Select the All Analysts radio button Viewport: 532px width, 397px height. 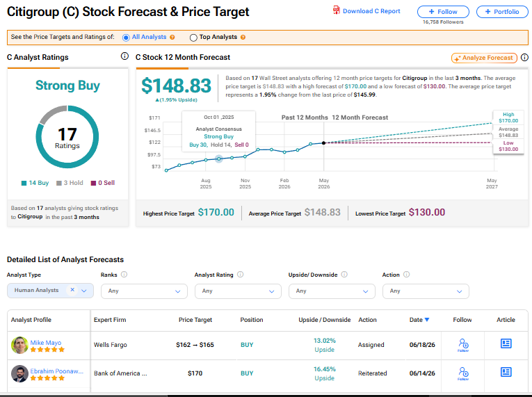(126, 38)
